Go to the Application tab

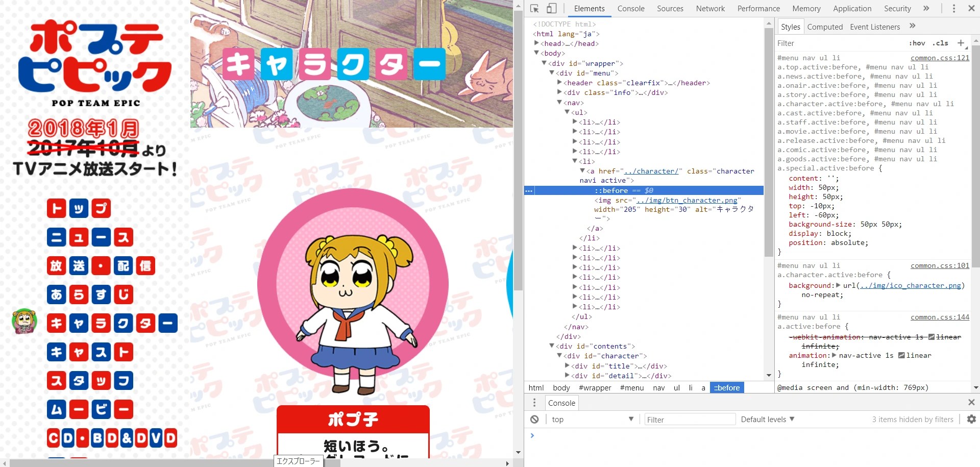(852, 9)
